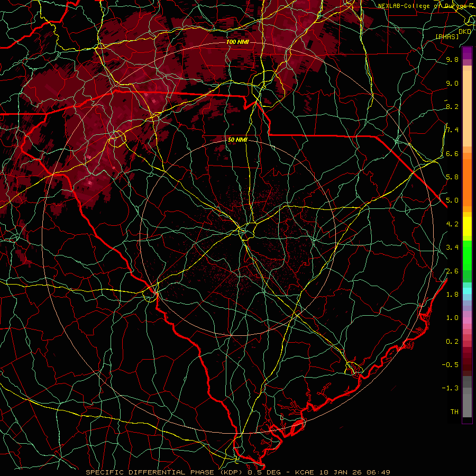Click the TH threshold label on the scale

(x=454, y=411)
